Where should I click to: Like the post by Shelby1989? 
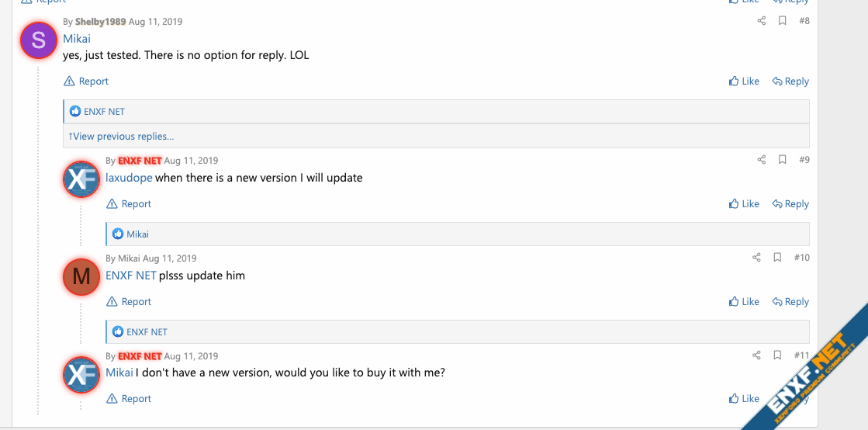pos(744,81)
